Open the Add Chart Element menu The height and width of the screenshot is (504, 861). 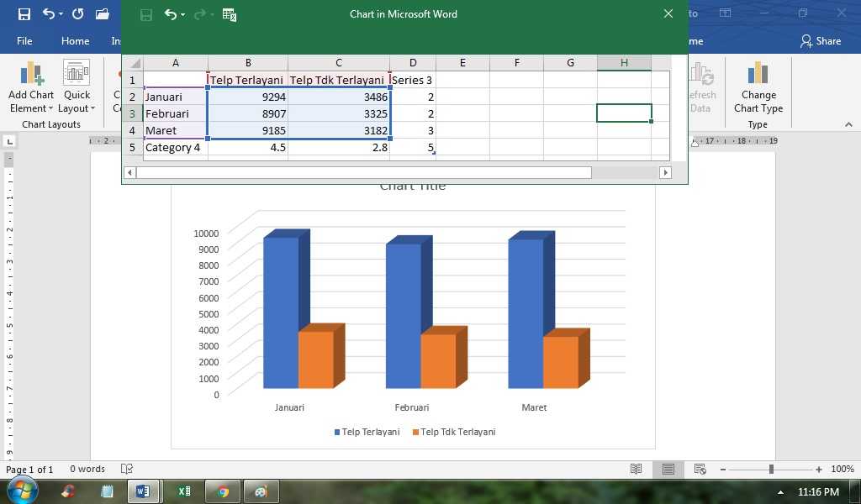point(31,87)
